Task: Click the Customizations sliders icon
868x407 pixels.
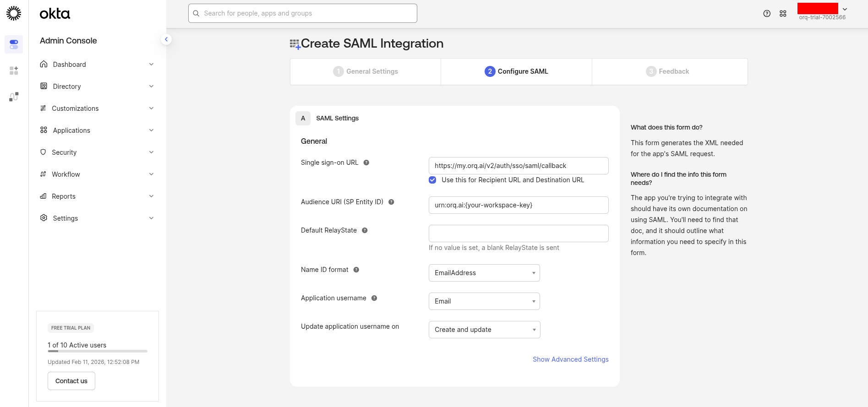Action: click(43, 108)
